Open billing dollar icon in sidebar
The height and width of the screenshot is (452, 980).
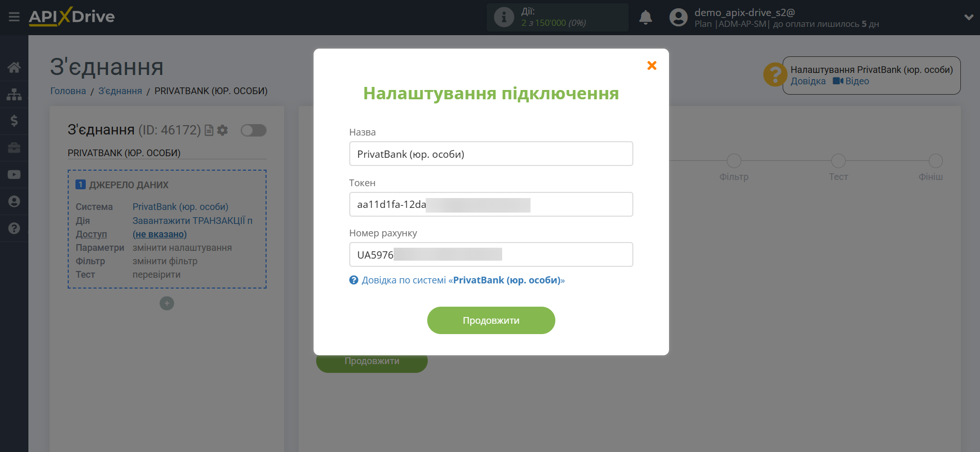click(14, 121)
